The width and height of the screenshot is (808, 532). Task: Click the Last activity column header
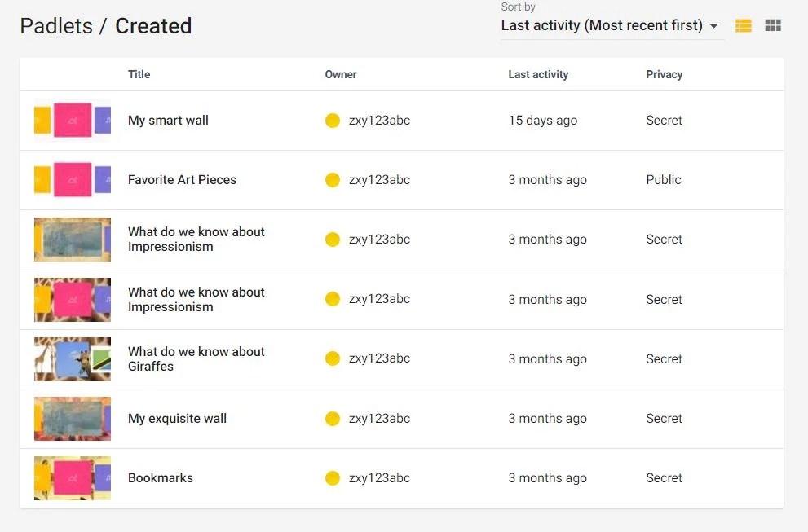click(x=538, y=74)
